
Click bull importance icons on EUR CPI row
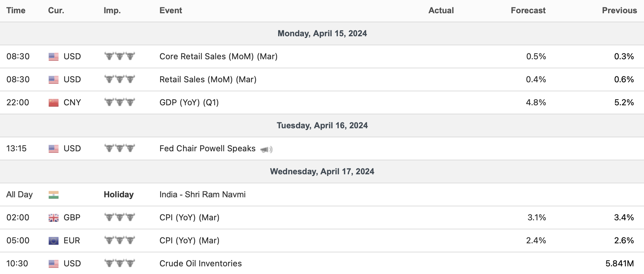coord(119,241)
